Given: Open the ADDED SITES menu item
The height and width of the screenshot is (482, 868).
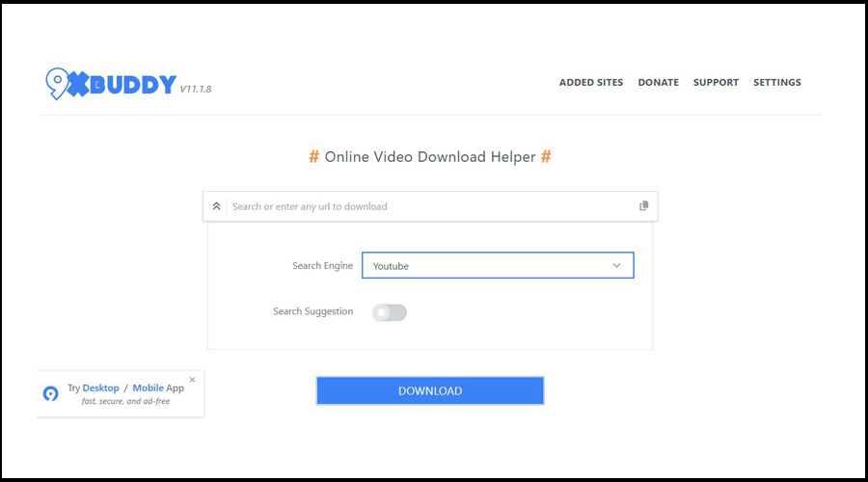Looking at the screenshot, I should (x=590, y=83).
